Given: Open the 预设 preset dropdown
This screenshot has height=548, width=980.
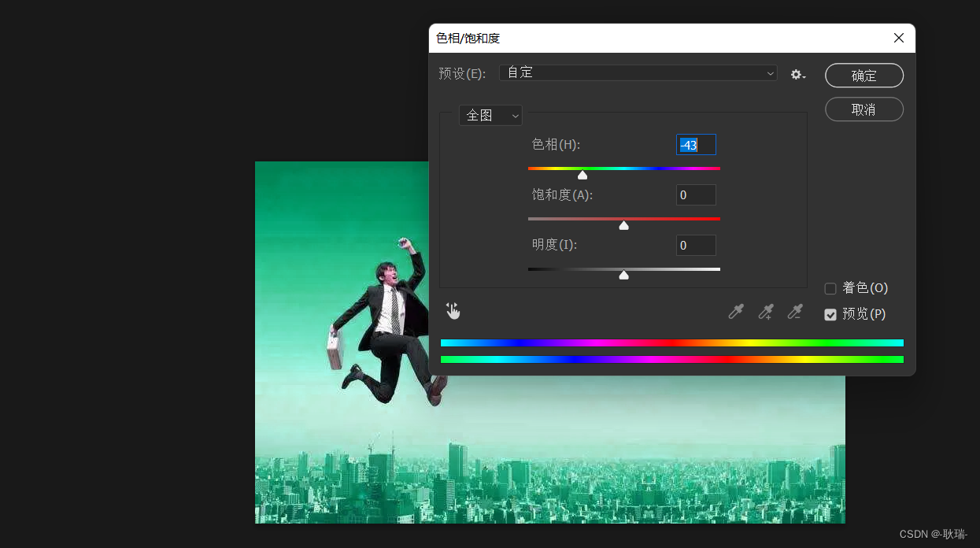Looking at the screenshot, I should pos(638,72).
